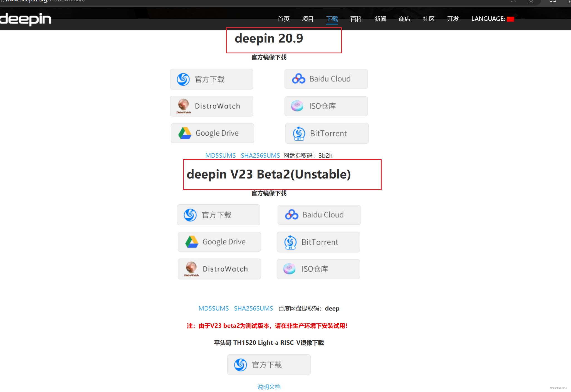The width and height of the screenshot is (571, 392).
Task: Click Google Drive icon in V23 Beta2 section
Action: (x=192, y=242)
